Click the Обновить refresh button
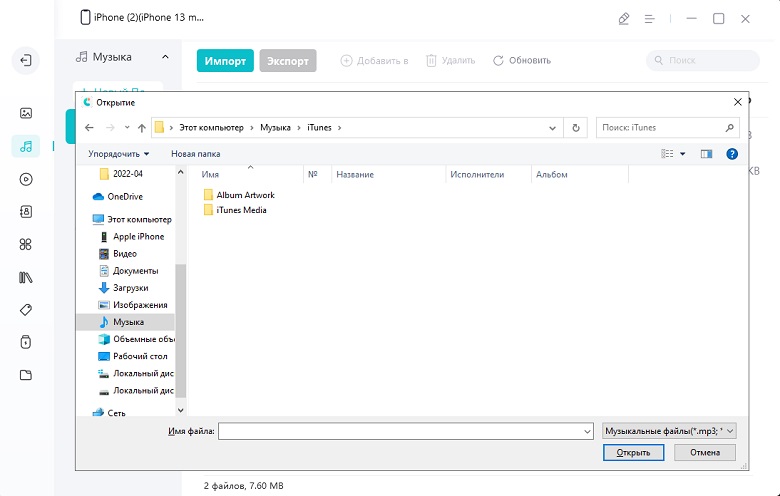The height and width of the screenshot is (496, 780). 522,61
